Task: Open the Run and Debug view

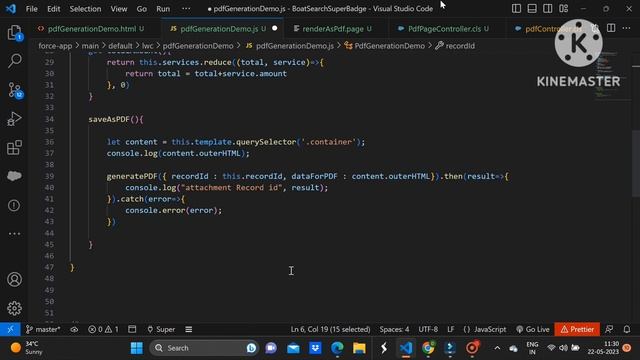Action: point(14,119)
